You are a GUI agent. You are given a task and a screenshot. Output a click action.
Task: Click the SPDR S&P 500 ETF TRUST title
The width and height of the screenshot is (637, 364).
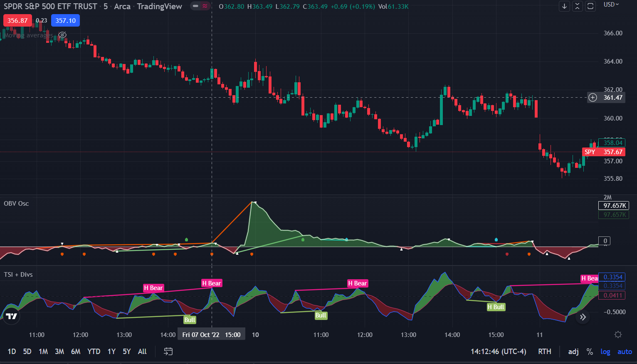pos(50,6)
